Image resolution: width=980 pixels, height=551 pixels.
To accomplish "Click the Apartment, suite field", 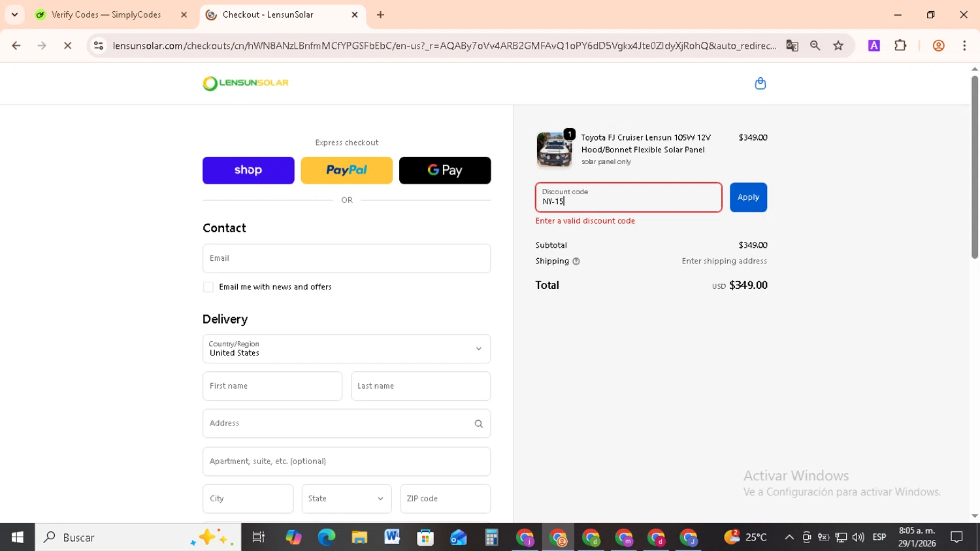I will point(347,461).
